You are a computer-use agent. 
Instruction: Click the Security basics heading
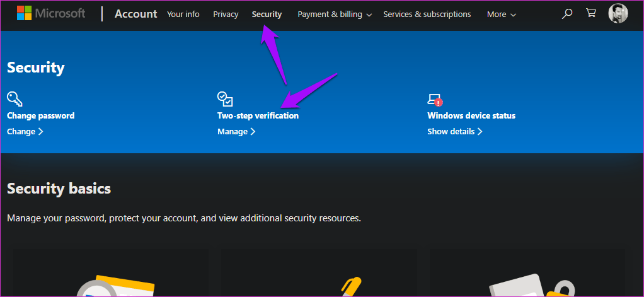click(59, 189)
